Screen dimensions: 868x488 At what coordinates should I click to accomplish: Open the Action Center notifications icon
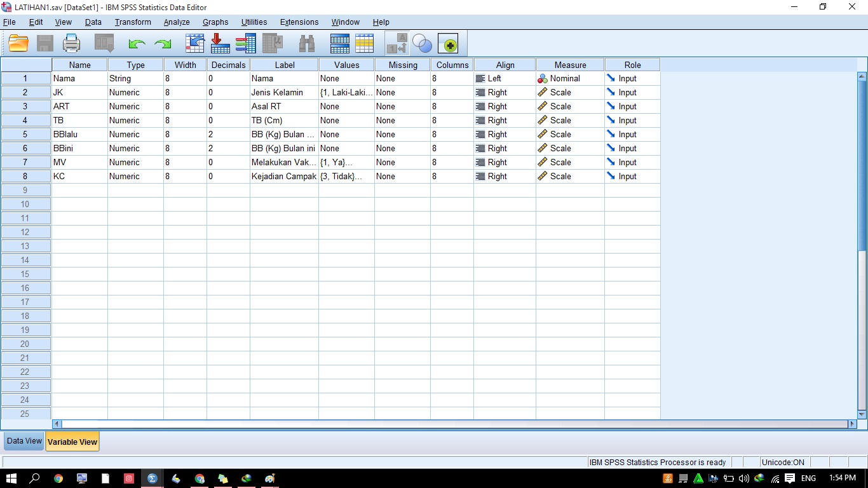tap(790, 478)
